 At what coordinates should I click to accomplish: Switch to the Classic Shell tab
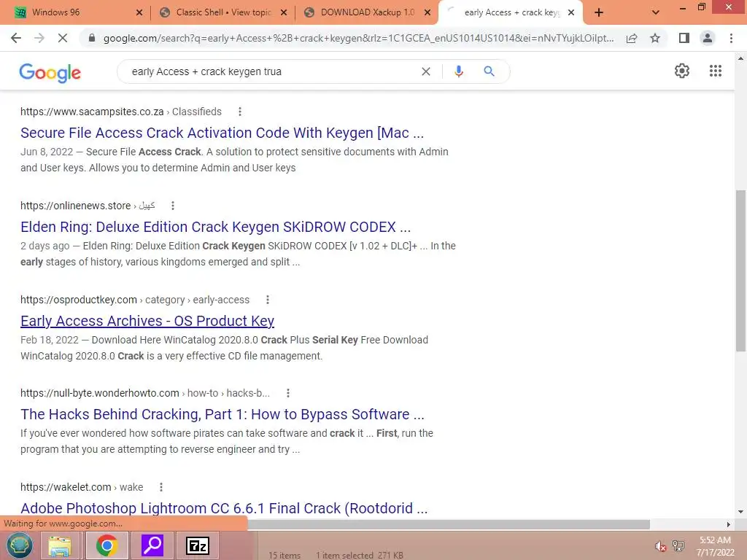[x=224, y=12]
